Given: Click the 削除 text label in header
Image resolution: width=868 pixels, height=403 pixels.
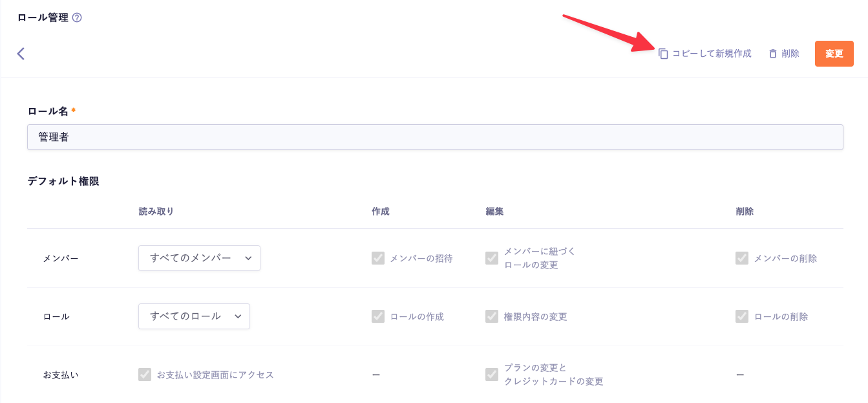Looking at the screenshot, I should click(790, 54).
